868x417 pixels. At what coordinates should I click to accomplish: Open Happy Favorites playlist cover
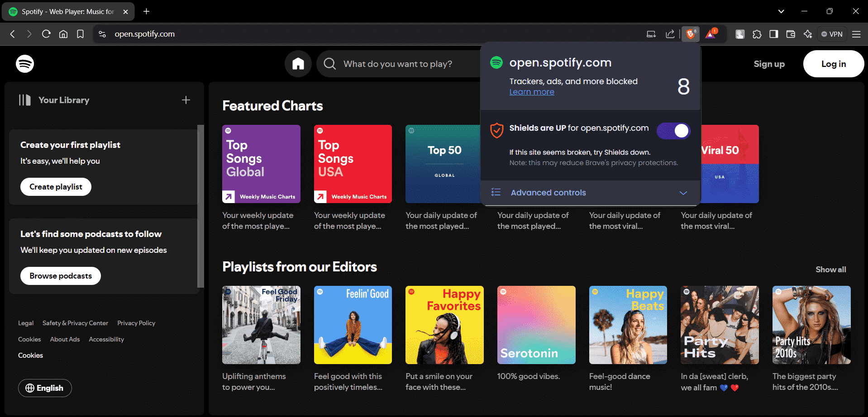click(x=444, y=325)
